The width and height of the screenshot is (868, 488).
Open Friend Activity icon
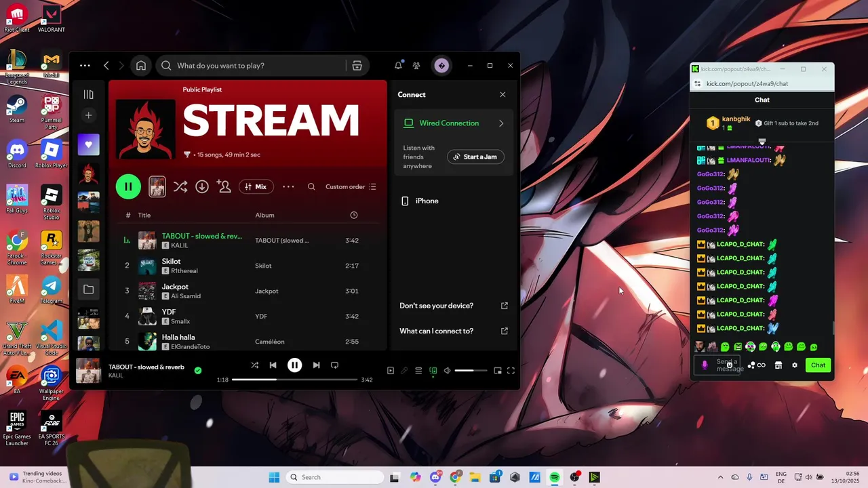(x=416, y=66)
